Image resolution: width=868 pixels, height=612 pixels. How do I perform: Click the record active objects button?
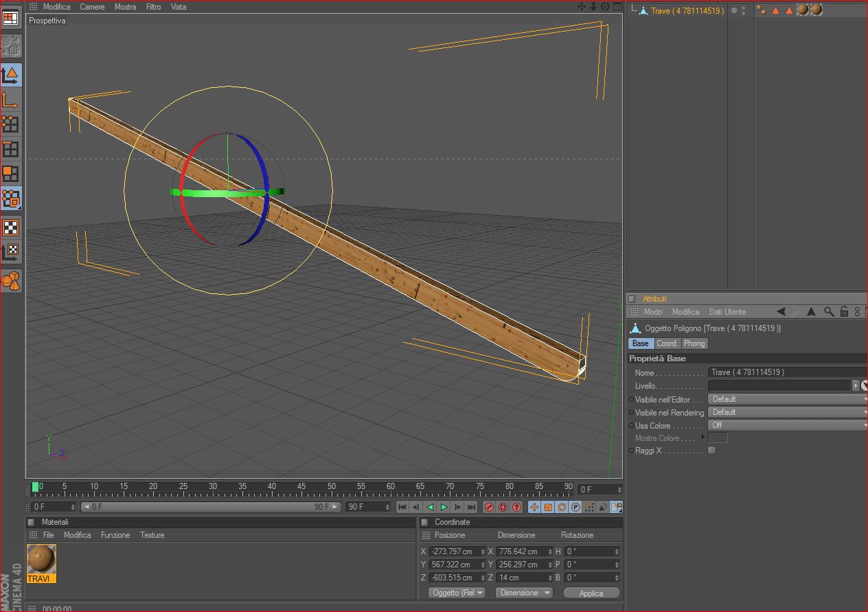pos(489,507)
